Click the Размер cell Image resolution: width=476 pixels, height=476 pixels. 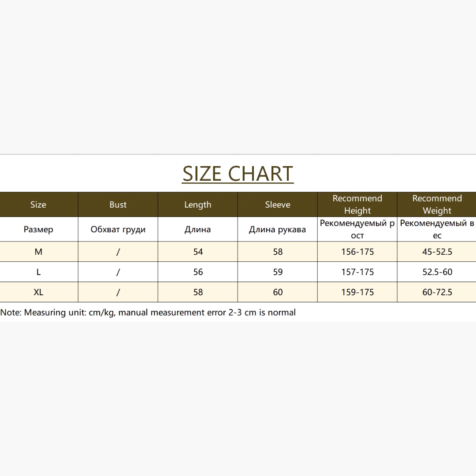(x=38, y=229)
